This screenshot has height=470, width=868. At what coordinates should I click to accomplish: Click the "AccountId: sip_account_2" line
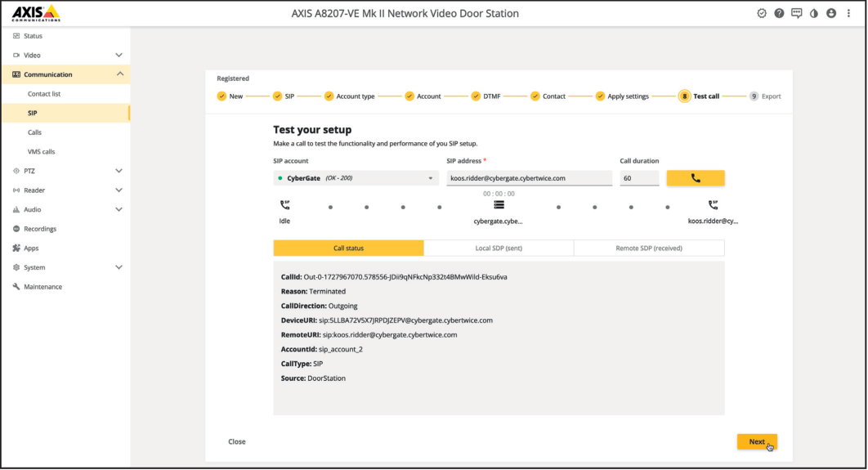(x=322, y=349)
